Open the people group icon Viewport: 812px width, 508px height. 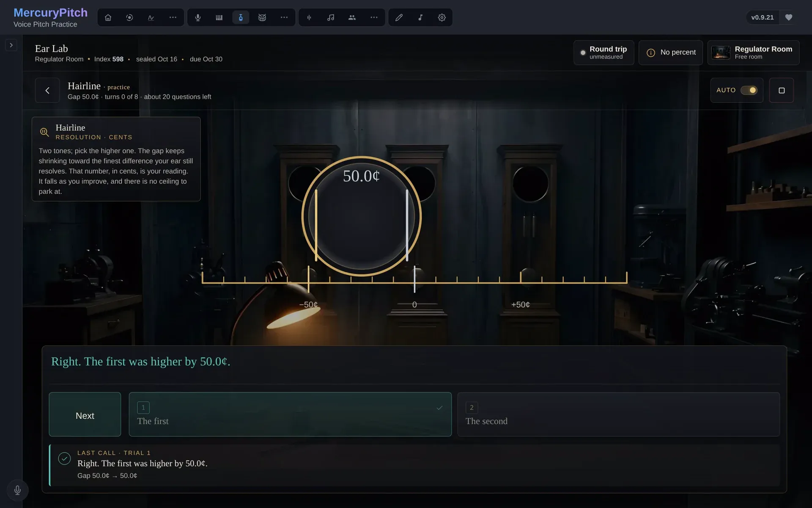352,17
